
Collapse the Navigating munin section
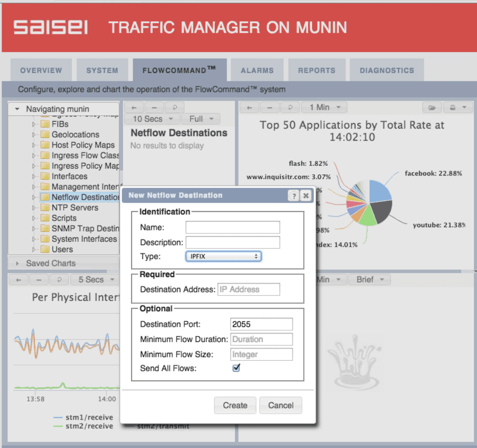pyautogui.click(x=17, y=109)
